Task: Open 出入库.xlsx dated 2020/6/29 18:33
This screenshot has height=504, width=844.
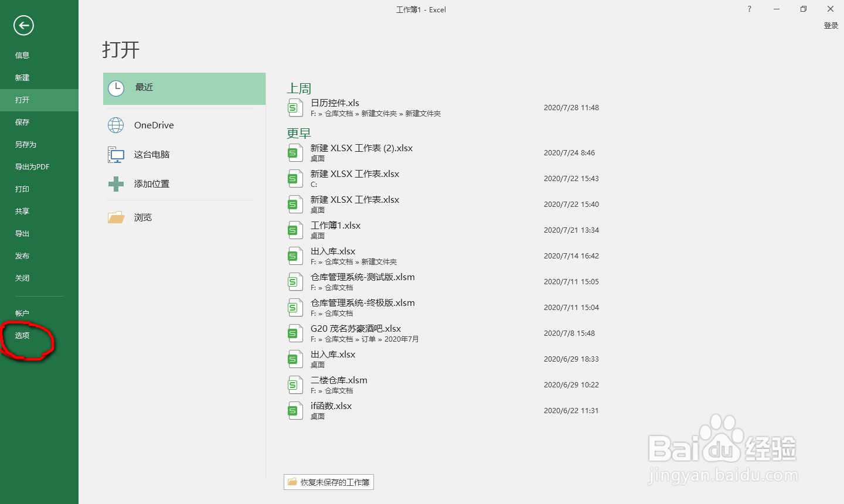Action: (445, 359)
